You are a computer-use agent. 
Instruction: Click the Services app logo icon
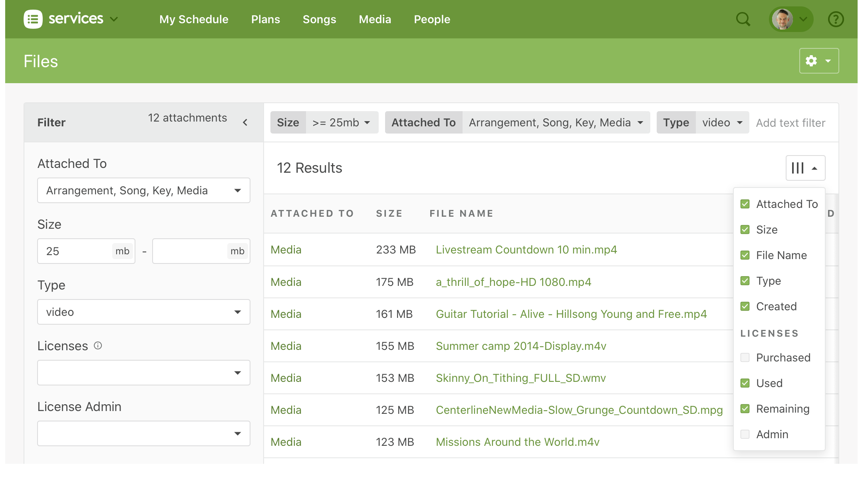click(33, 19)
